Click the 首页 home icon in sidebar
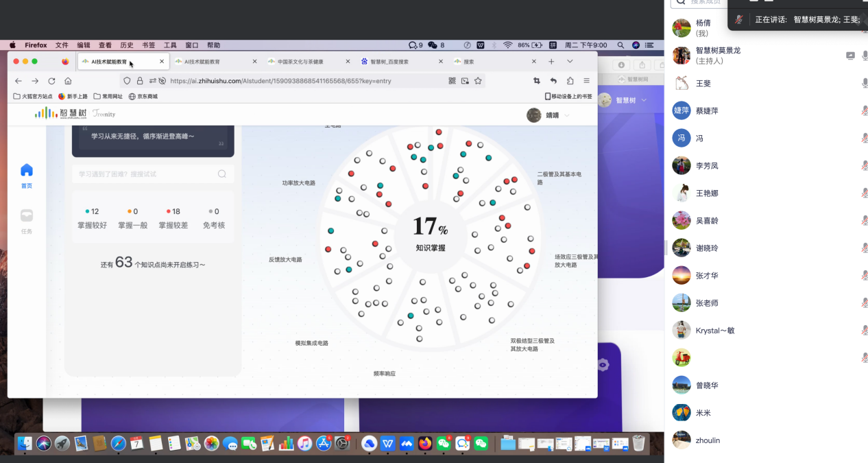Image resolution: width=868 pixels, height=463 pixels. pyautogui.click(x=27, y=170)
